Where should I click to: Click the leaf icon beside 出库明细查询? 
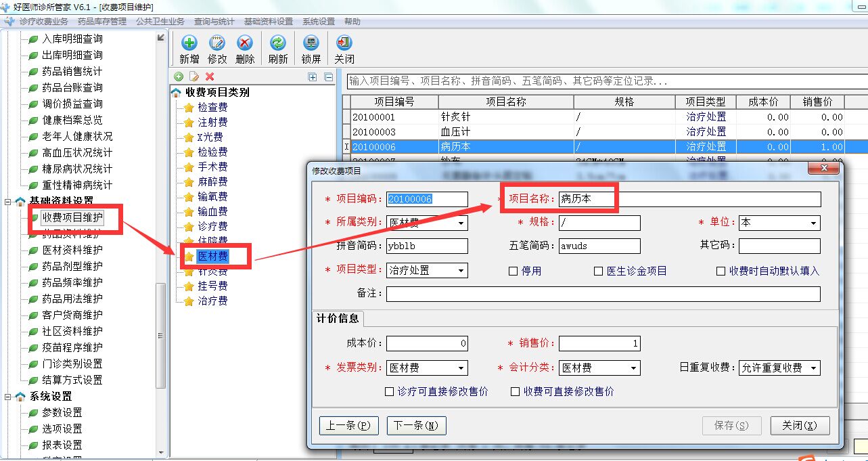[x=33, y=56]
